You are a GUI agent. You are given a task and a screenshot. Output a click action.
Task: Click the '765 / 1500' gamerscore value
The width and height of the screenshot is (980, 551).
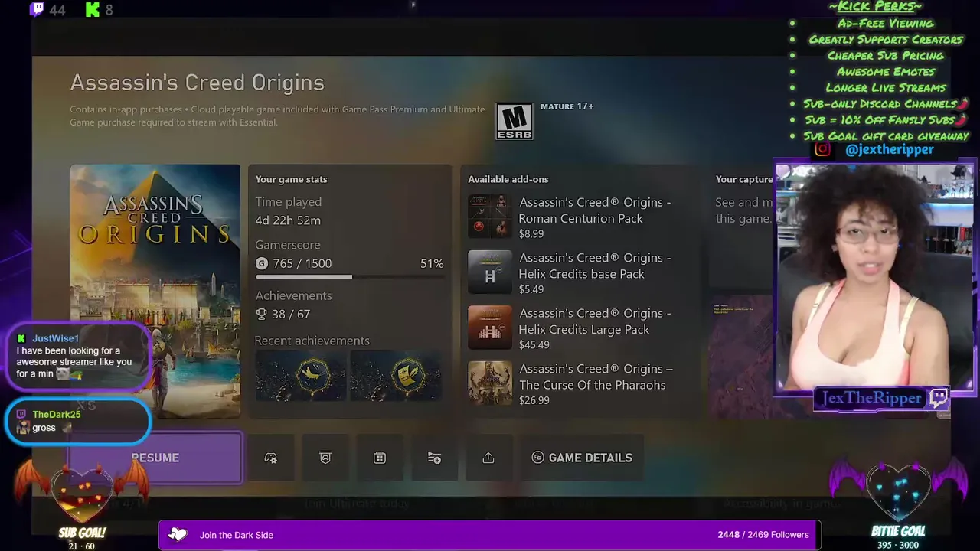[x=302, y=263]
